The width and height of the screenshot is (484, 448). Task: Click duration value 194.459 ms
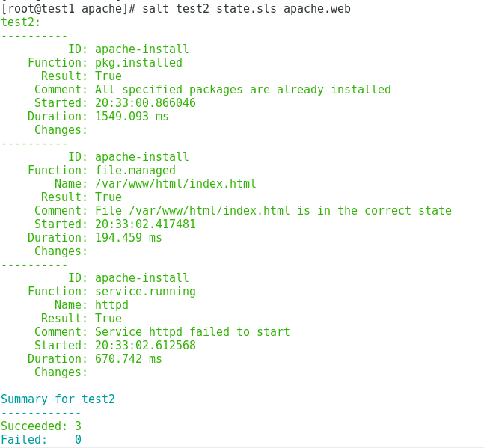[129, 238]
